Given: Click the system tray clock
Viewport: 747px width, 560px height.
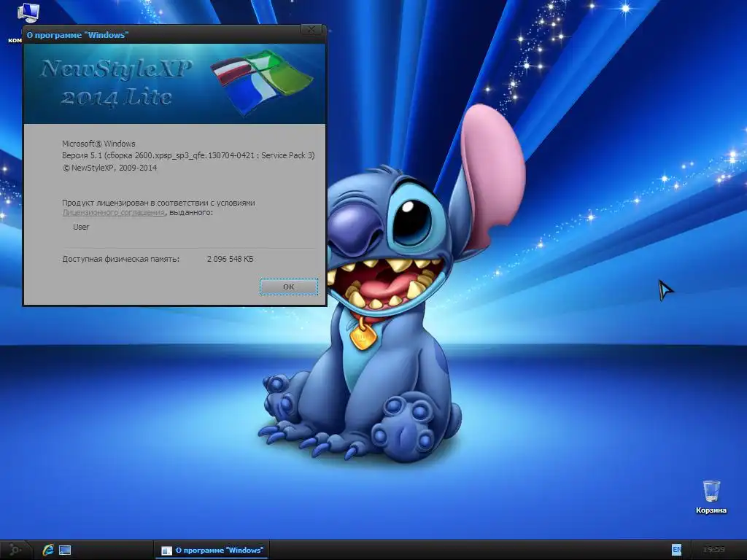Looking at the screenshot, I should (713, 550).
